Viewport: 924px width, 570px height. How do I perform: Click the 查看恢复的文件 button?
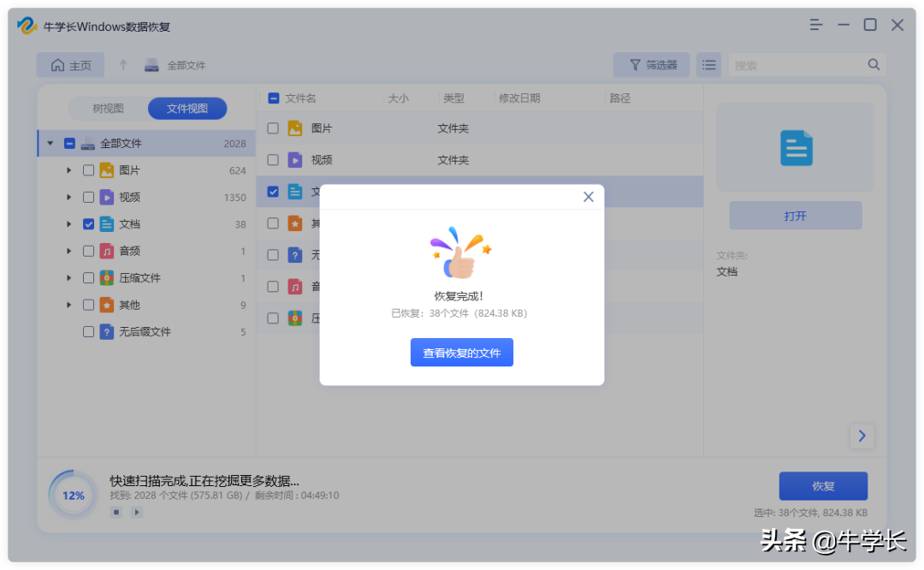(462, 353)
